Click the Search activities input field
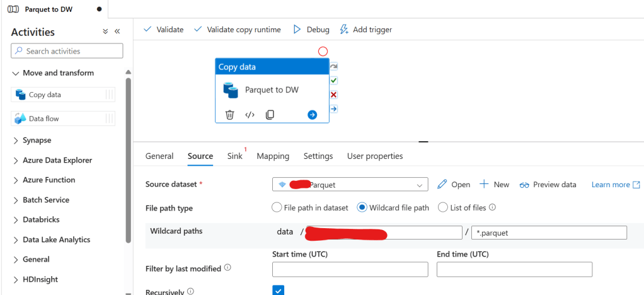The width and height of the screenshot is (644, 295). [67, 51]
